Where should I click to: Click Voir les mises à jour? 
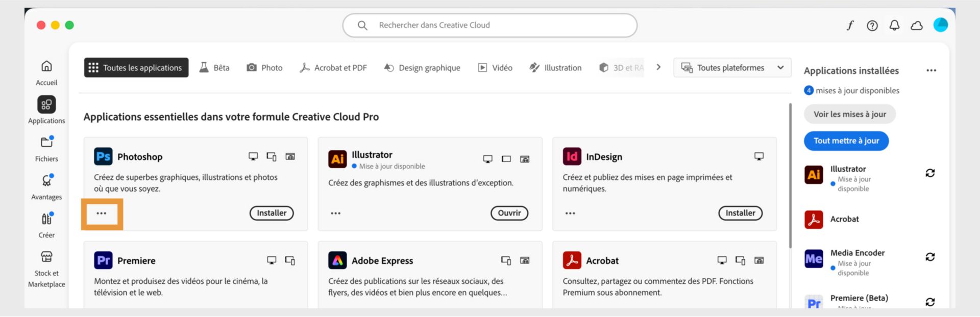[x=850, y=114]
